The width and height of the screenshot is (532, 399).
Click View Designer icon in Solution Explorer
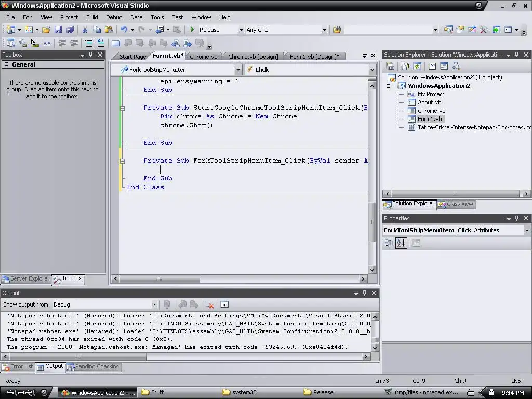tap(444, 66)
